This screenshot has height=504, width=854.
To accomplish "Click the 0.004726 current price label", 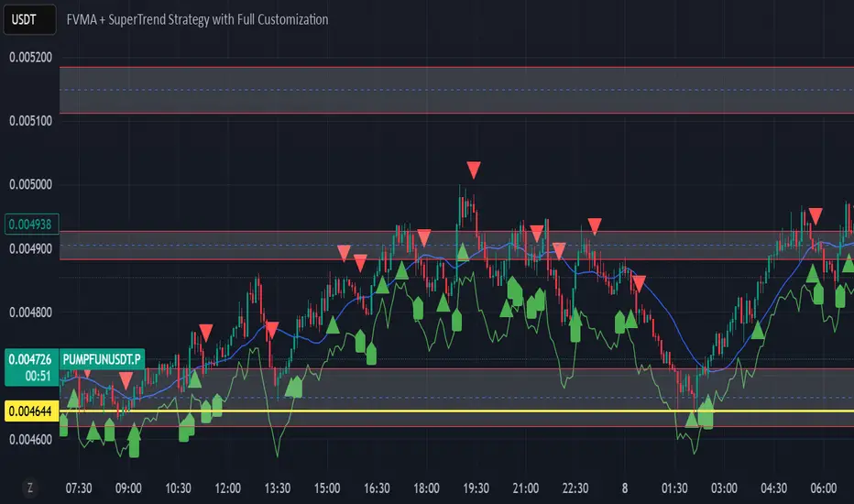I will pyautogui.click(x=30, y=359).
